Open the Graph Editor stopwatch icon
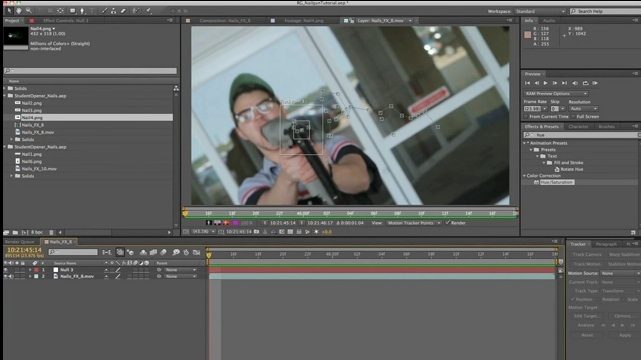This screenshot has width=641, height=360. (186, 253)
